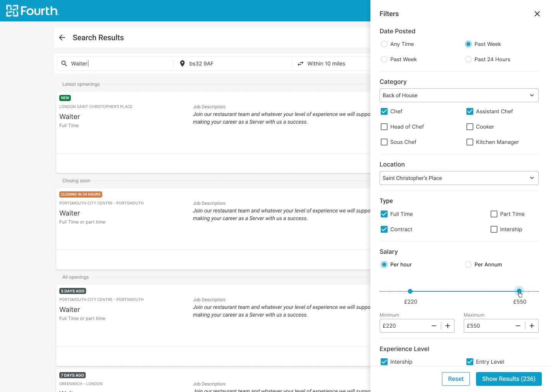Click the back arrow beside Search Results
Image resolution: width=551 pixels, height=392 pixels.
(x=62, y=38)
